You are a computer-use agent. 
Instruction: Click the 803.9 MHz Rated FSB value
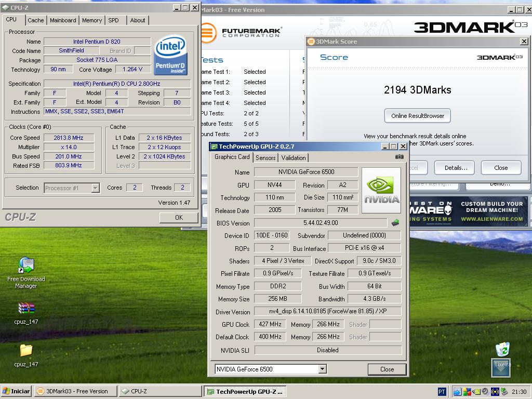click(69, 165)
